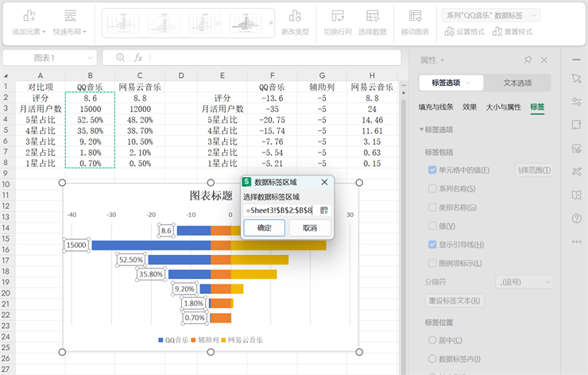Confirm with the 确定 button

[x=264, y=228]
